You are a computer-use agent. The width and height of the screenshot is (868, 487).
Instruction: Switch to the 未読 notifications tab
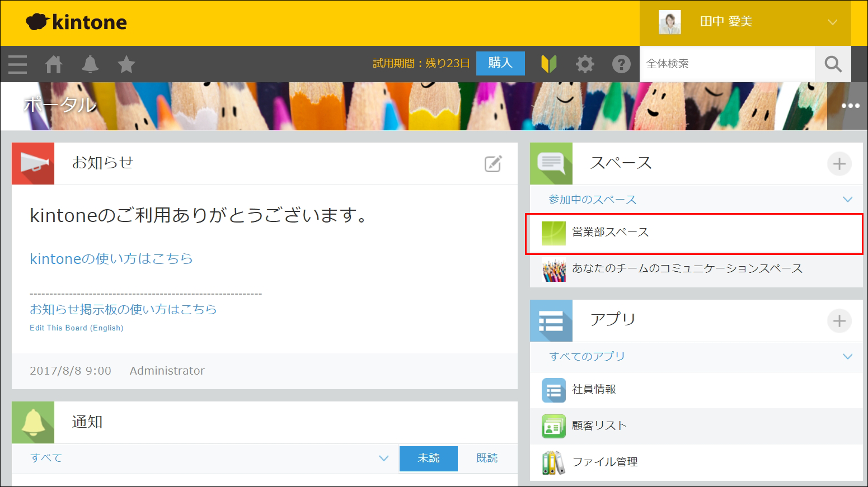coord(428,458)
